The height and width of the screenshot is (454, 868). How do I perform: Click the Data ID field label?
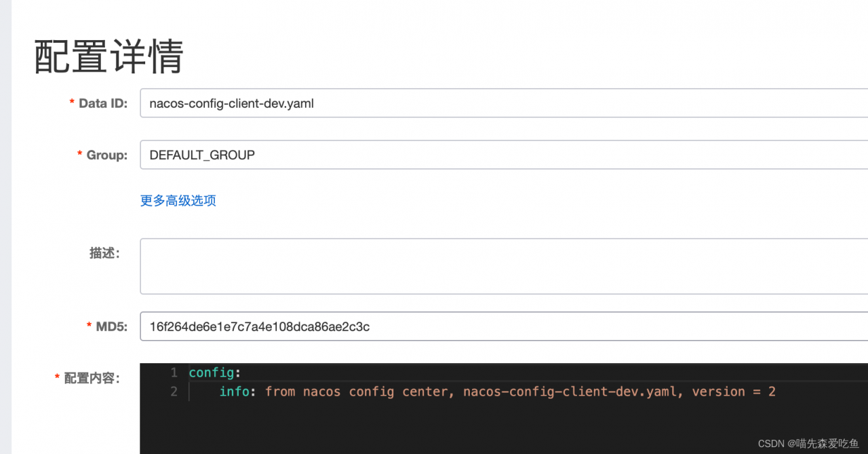tap(103, 103)
